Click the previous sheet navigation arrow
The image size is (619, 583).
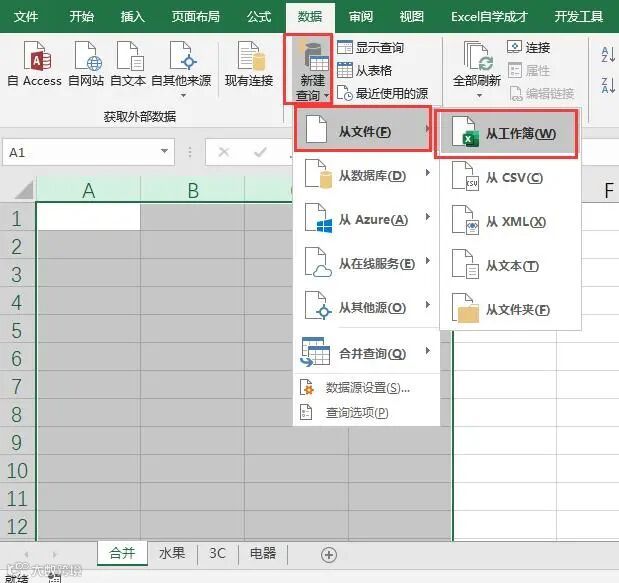[x=26, y=555]
